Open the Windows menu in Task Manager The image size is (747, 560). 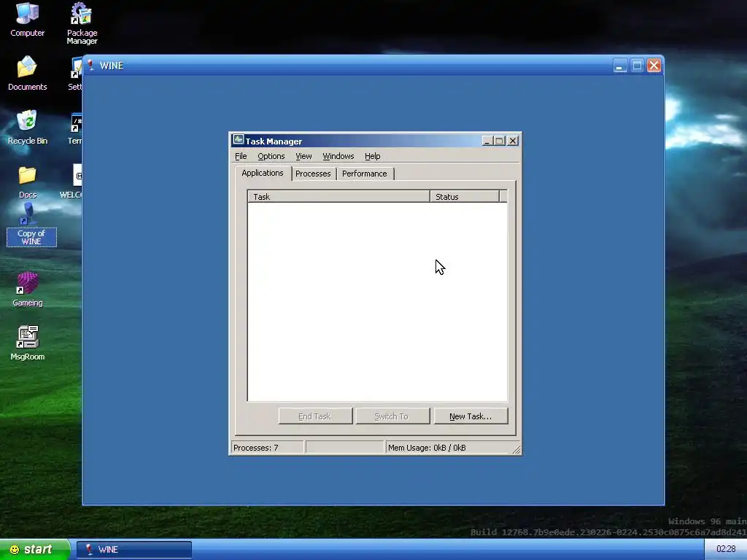[338, 156]
